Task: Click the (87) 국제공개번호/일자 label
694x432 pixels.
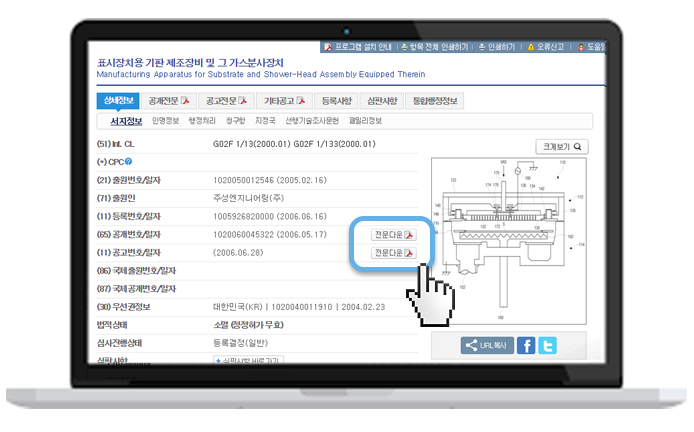Action: pyautogui.click(x=136, y=289)
